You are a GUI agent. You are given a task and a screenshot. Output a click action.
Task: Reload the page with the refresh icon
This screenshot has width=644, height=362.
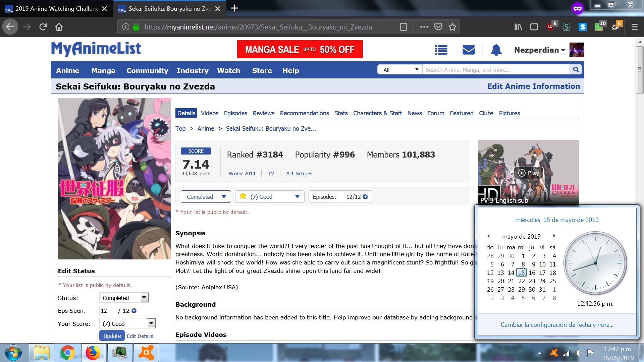pyautogui.click(x=43, y=27)
